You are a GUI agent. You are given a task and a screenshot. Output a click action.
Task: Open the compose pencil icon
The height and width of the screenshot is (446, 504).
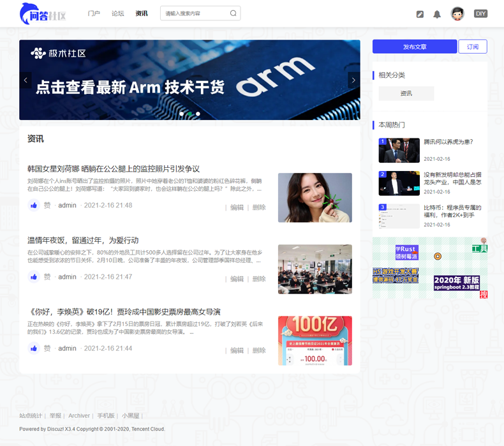point(420,14)
